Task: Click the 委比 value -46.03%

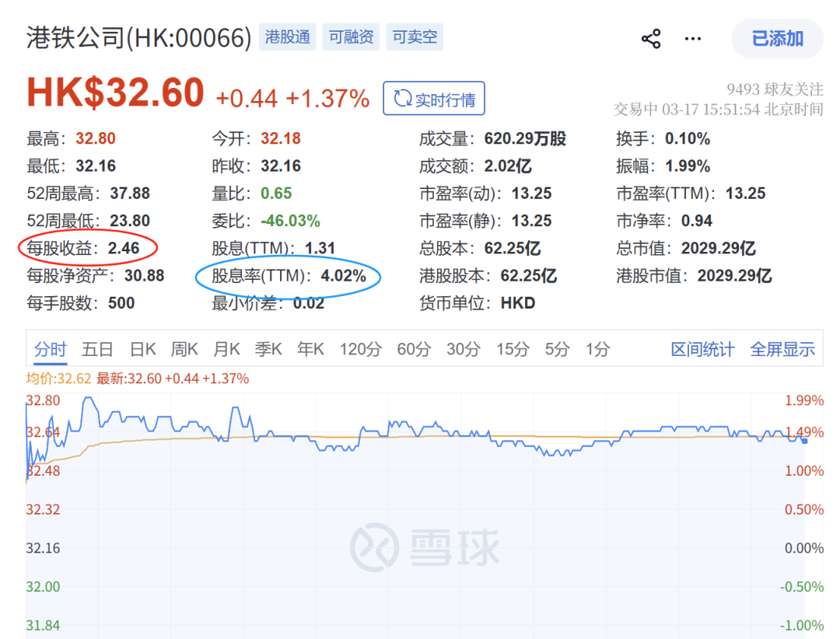Action: (x=290, y=221)
